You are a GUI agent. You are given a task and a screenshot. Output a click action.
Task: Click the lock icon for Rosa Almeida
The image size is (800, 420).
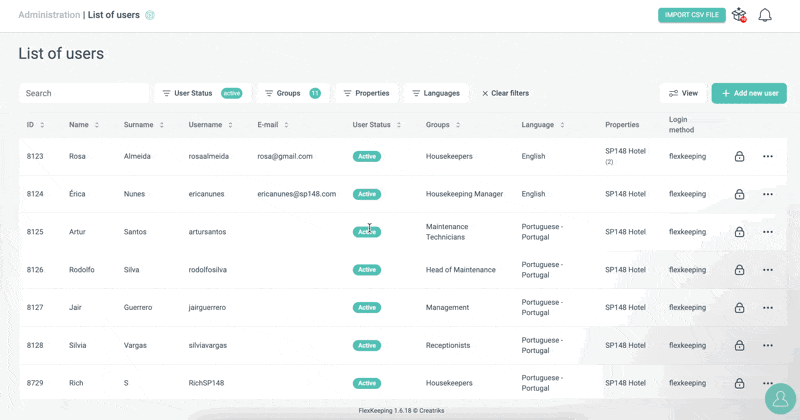(739, 157)
